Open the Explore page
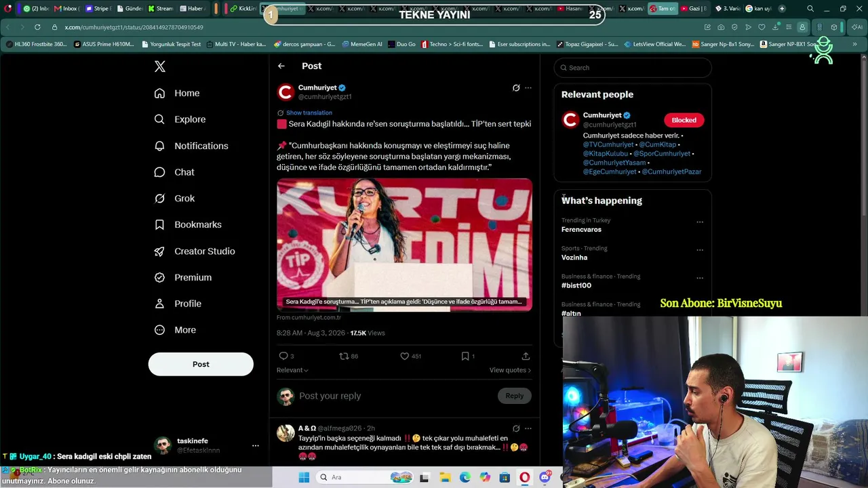Screen dimensions: 868x488 tap(180, 119)
